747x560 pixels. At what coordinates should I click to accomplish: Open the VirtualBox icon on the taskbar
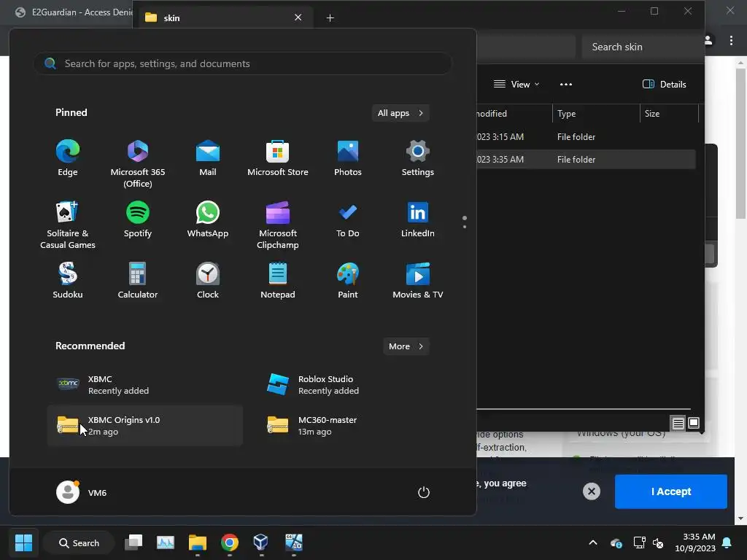coord(260,542)
